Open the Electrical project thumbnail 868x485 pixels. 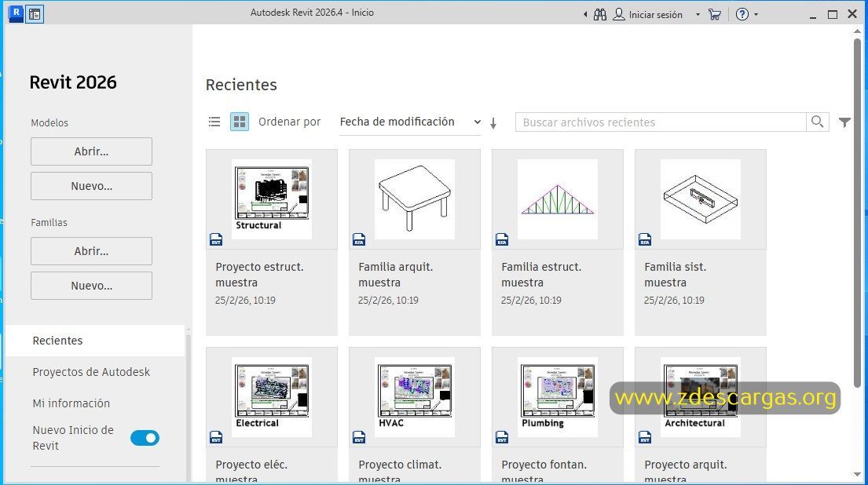coord(272,397)
